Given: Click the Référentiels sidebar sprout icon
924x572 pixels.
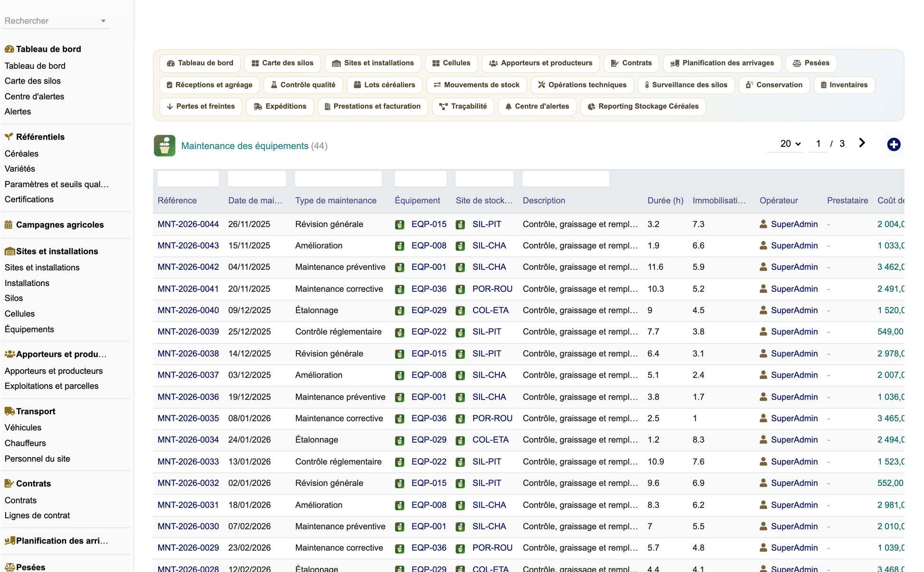Looking at the screenshot, I should (x=9, y=137).
